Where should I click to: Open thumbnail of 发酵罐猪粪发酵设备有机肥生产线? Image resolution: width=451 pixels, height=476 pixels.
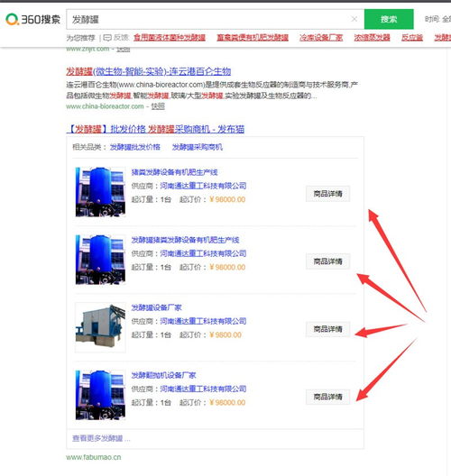coord(100,260)
